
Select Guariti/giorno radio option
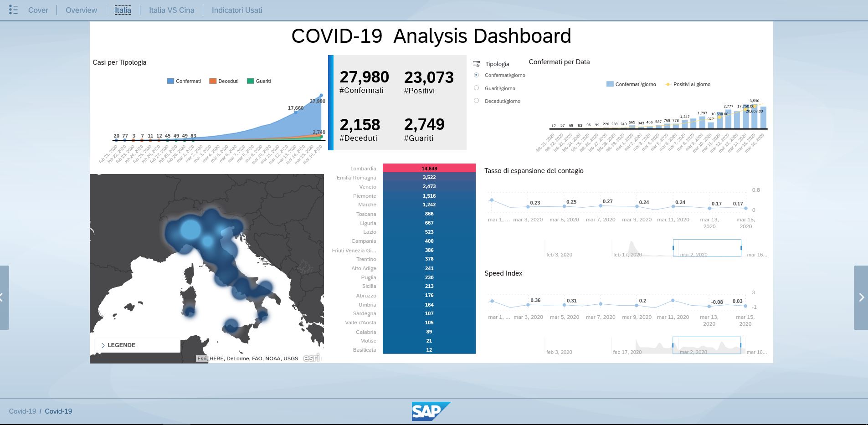click(476, 88)
